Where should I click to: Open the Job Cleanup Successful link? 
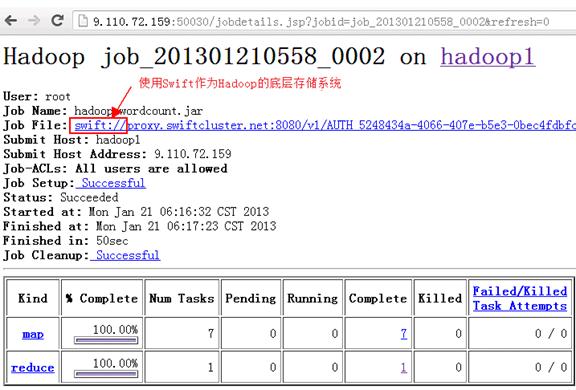point(127,255)
